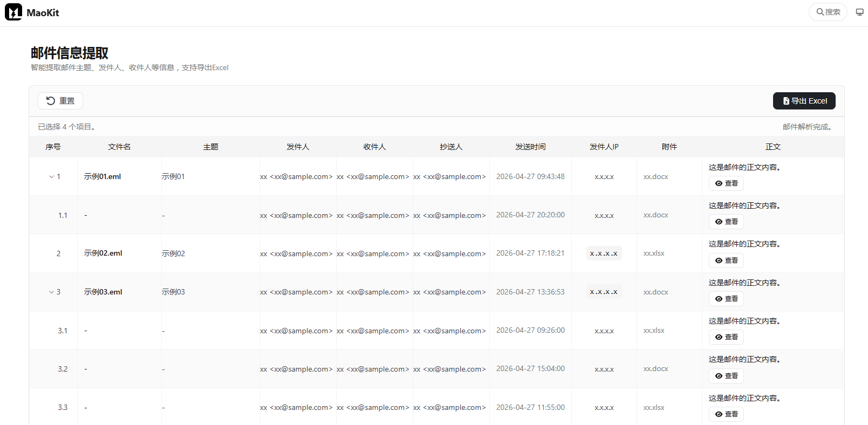Click sequence number 3.3
The image size is (868, 425).
tap(63, 407)
